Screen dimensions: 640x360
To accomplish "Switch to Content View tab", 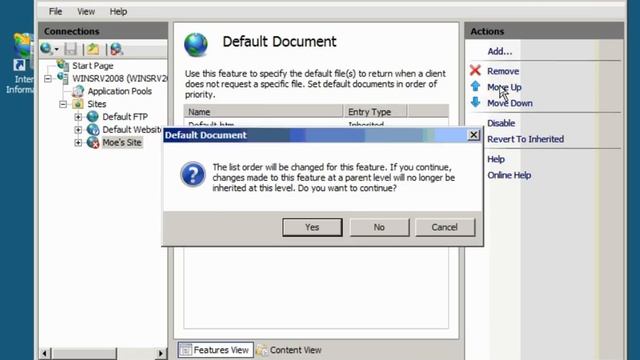I will 289,350.
